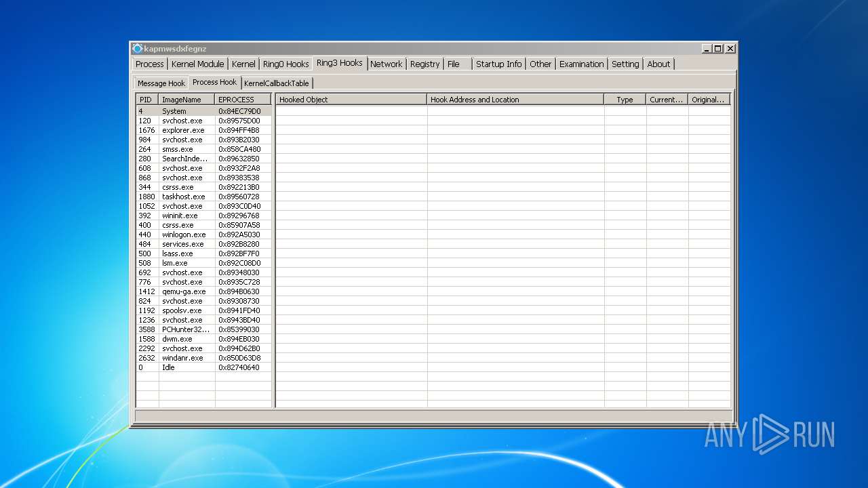Viewport: 868px width, 488px height.
Task: Click PID 1236 cell
Action: (146, 320)
